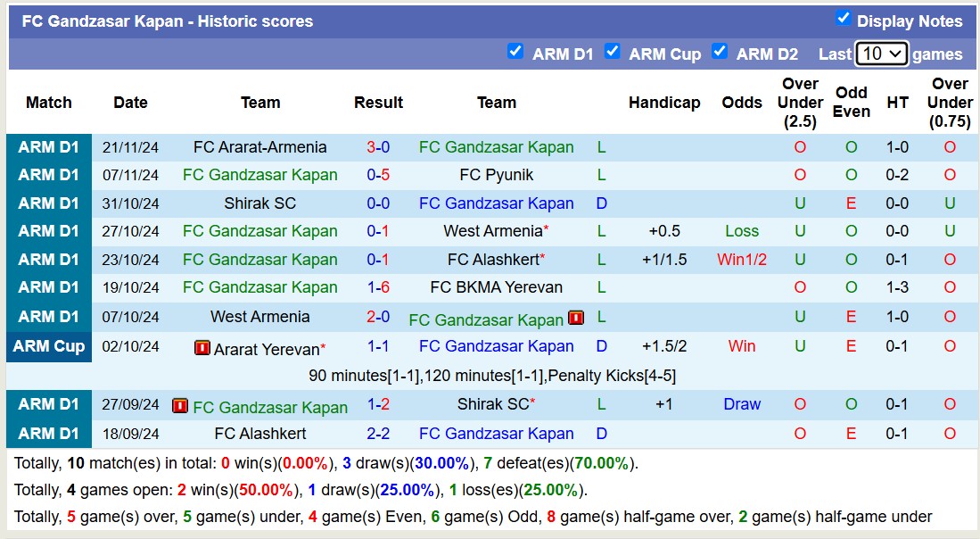Click red card icon in 07/10/24 row
The height and width of the screenshot is (539, 980).
click(576, 318)
